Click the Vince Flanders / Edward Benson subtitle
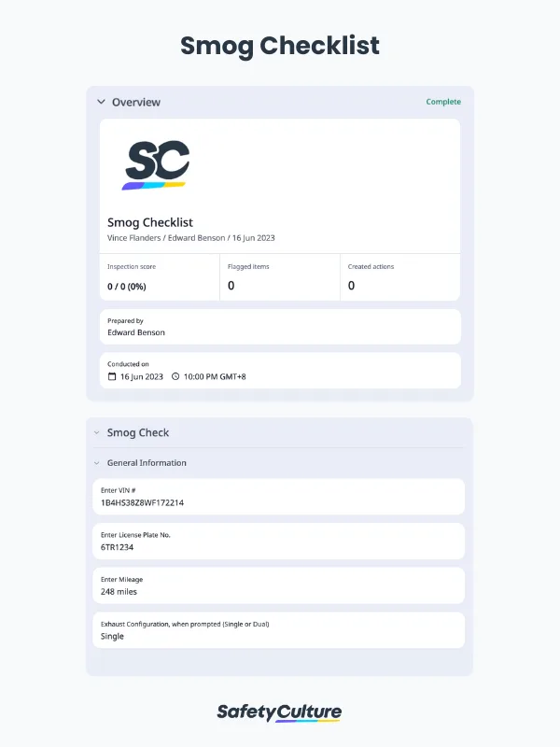The width and height of the screenshot is (560, 747). tap(191, 238)
